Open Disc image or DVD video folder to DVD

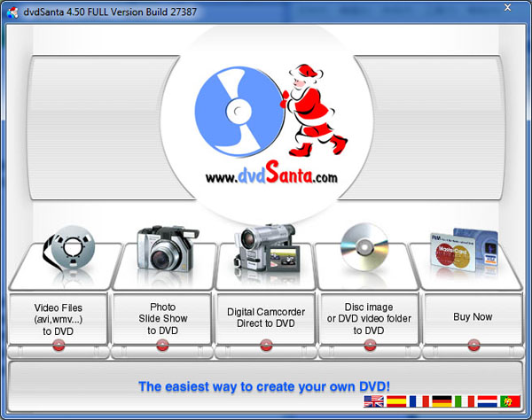pyautogui.click(x=369, y=317)
